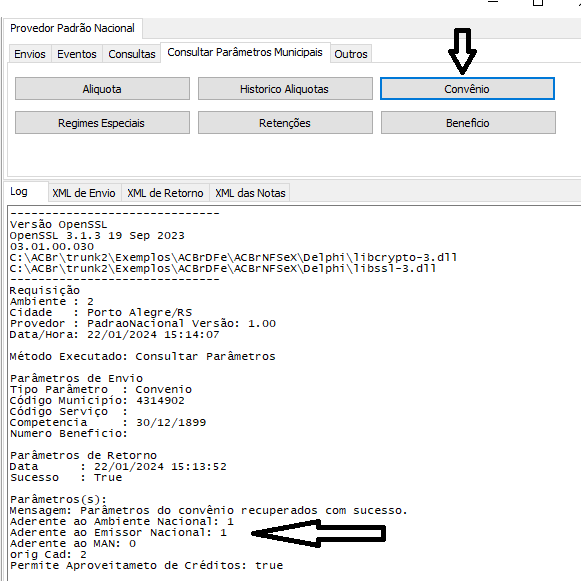Click 'Data : 22/01/2024 15:13:52' line
This screenshot has height=581, width=581.
pyautogui.click(x=118, y=467)
